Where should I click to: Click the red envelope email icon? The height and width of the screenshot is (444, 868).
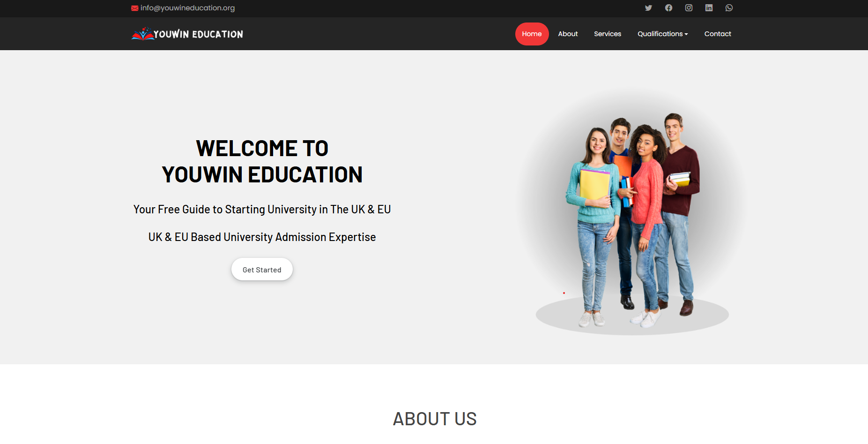[x=135, y=8]
